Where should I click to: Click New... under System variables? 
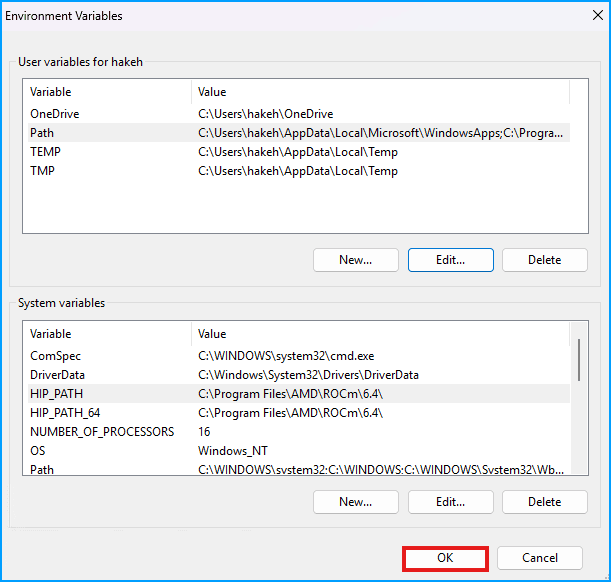(355, 502)
